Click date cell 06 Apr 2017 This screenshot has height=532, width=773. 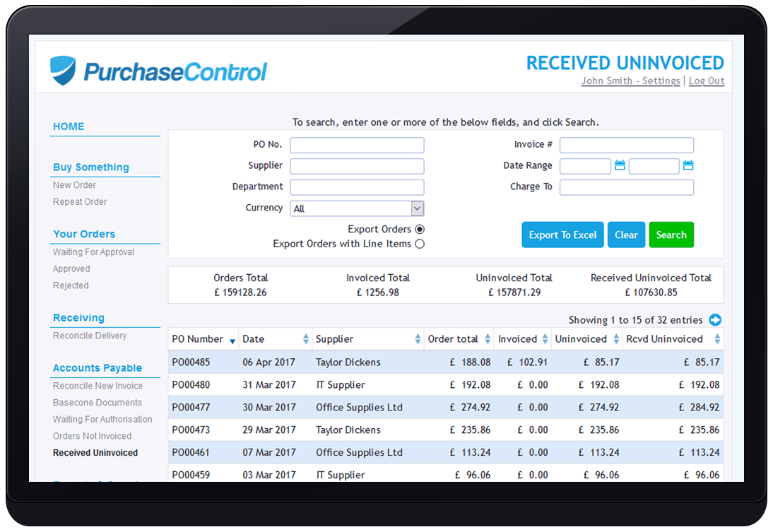(x=269, y=362)
